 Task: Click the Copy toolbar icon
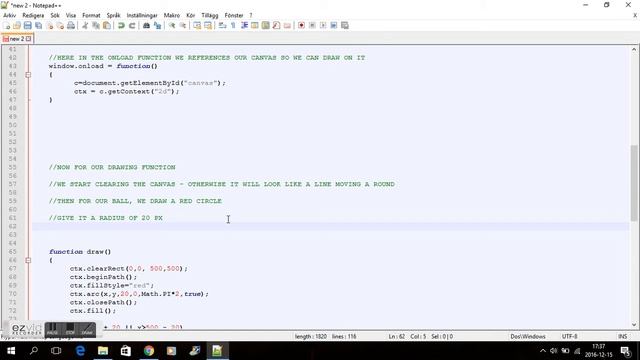pyautogui.click(x=96, y=25)
